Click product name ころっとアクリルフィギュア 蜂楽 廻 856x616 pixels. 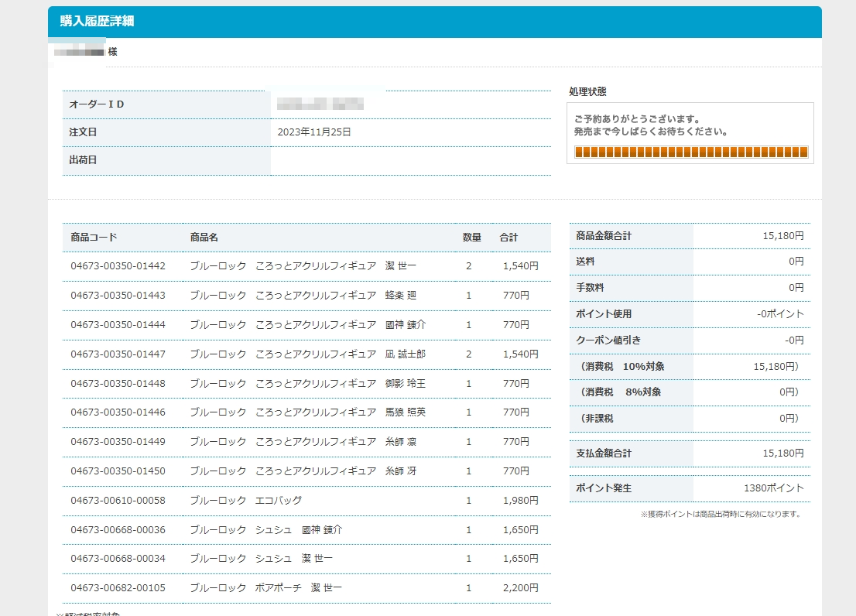point(336,295)
